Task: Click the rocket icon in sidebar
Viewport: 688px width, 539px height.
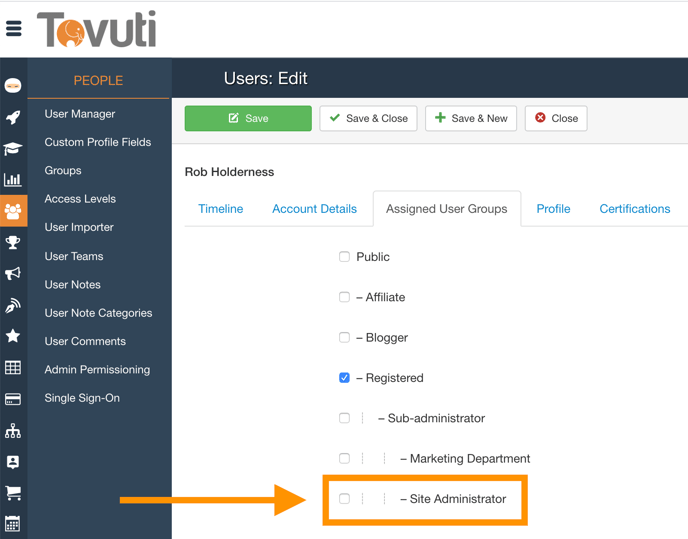Action: coord(13,117)
